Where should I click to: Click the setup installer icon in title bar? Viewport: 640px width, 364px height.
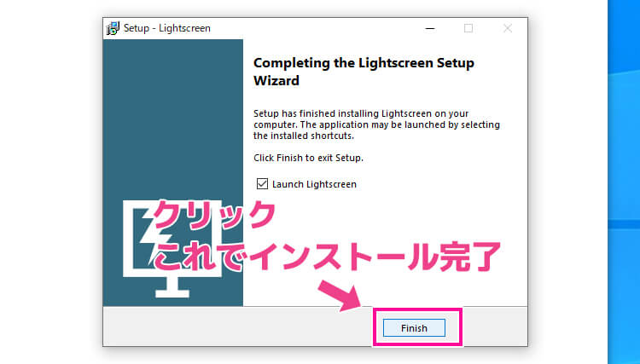click(x=113, y=28)
